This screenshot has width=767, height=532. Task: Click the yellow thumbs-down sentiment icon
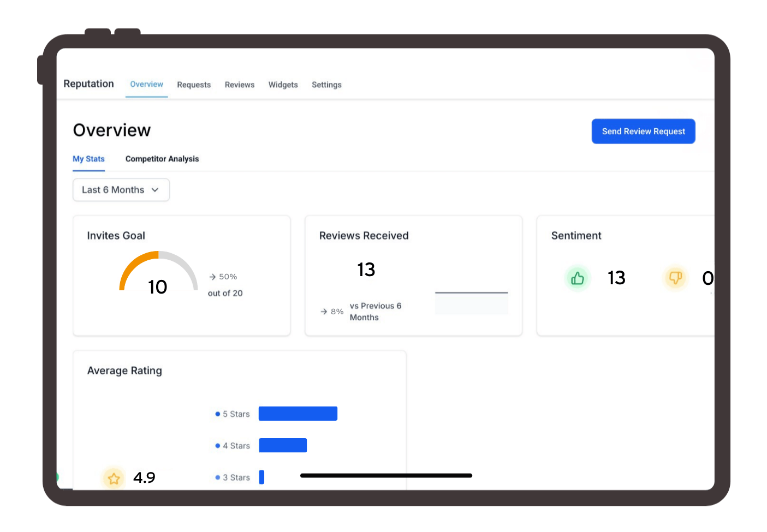(x=675, y=278)
